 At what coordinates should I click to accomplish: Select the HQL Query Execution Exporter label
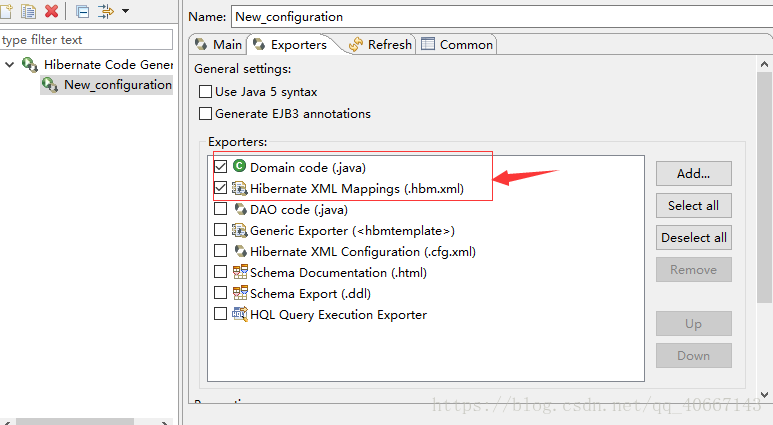pyautogui.click(x=338, y=315)
